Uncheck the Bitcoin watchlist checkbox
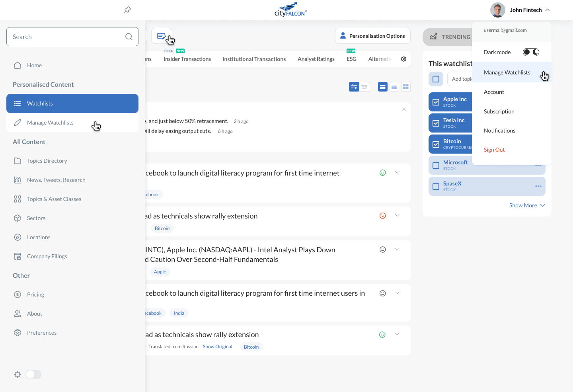This screenshot has height=392, width=573. pyautogui.click(x=436, y=144)
